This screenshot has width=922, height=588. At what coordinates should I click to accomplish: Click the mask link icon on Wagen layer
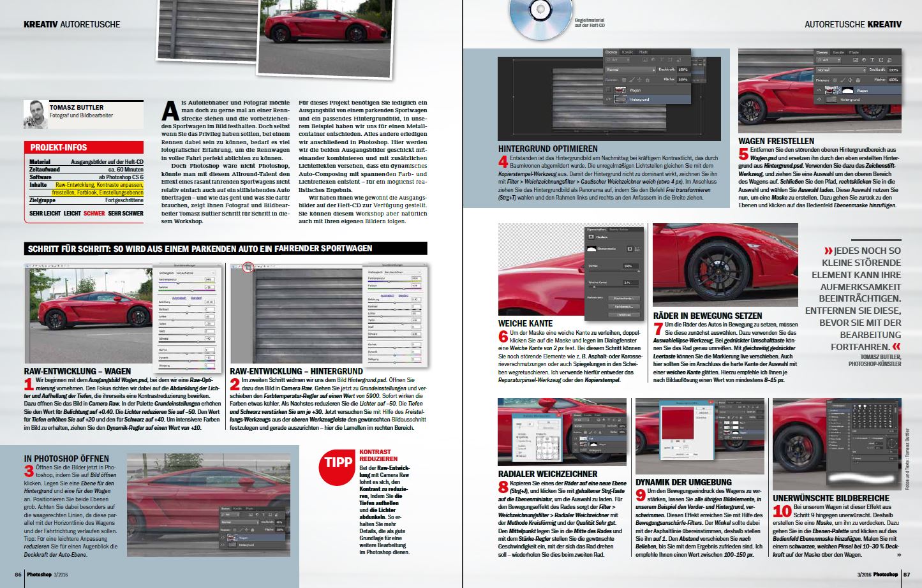click(x=840, y=90)
